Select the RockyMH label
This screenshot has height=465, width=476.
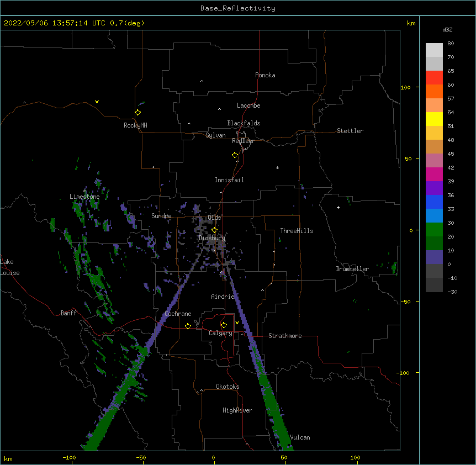click(x=135, y=125)
